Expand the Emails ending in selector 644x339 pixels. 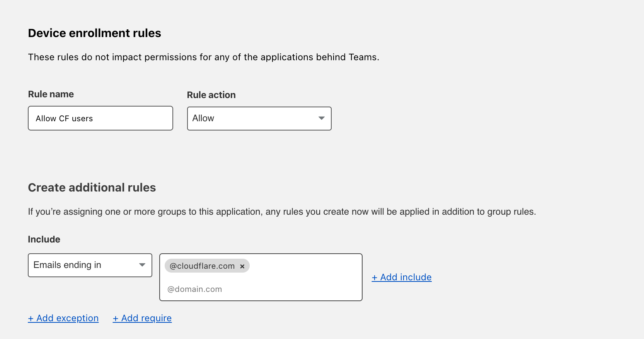pos(90,265)
